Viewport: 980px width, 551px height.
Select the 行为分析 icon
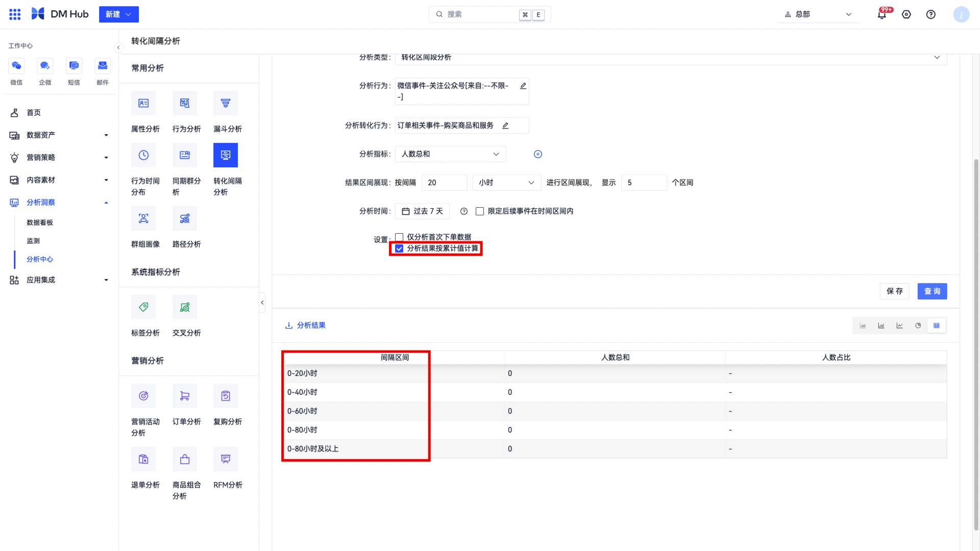[x=184, y=103]
